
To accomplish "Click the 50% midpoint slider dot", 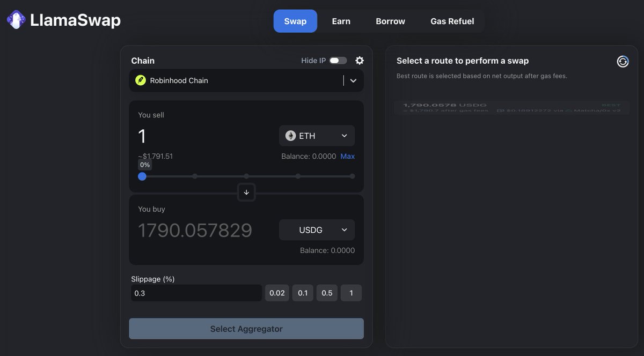I will (246, 176).
